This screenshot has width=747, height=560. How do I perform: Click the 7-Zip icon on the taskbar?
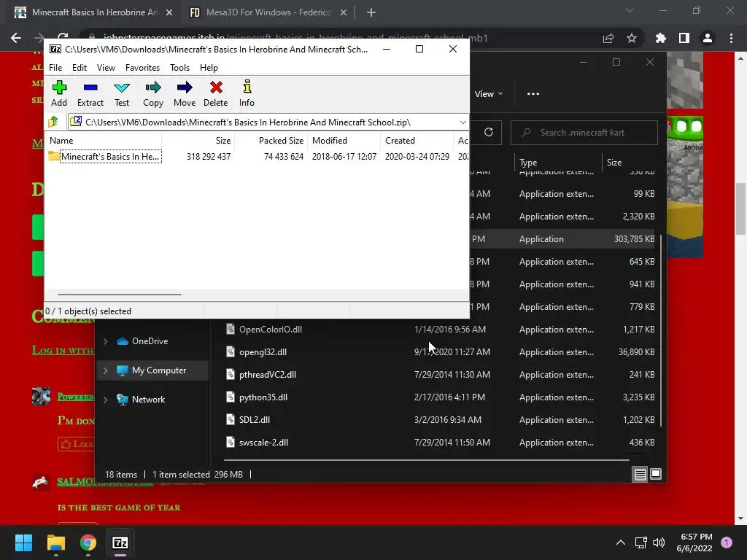pyautogui.click(x=120, y=542)
